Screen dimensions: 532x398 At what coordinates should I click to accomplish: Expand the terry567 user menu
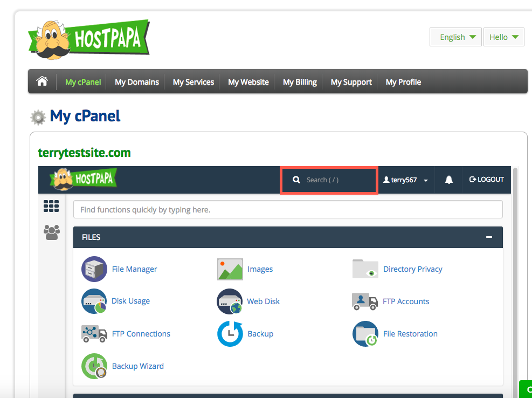[x=406, y=180]
